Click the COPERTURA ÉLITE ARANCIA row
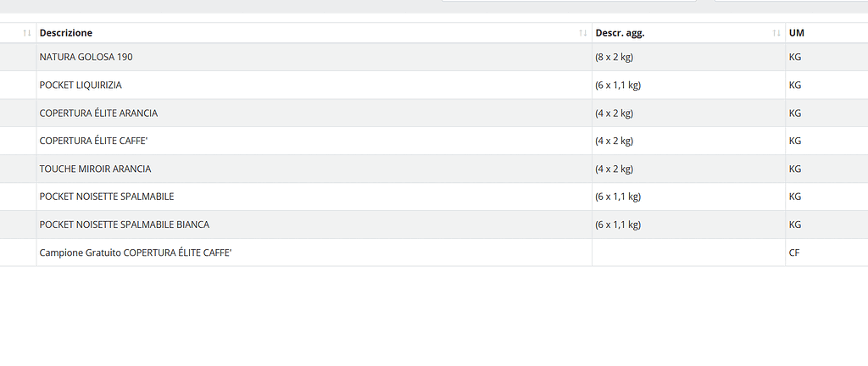868x366 pixels. pyautogui.click(x=98, y=114)
